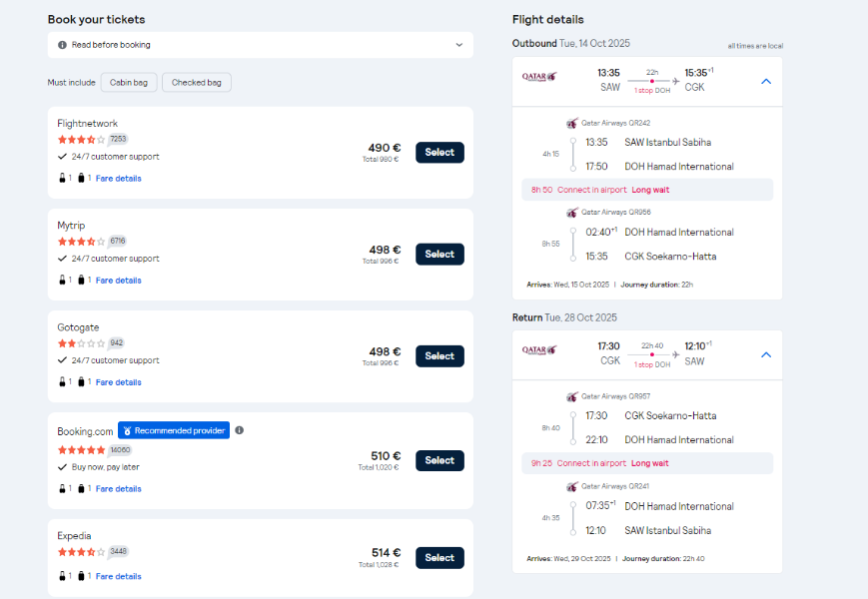Click the Flightnetwork star rating
Viewport: 868px width, 599px height.
pos(81,140)
